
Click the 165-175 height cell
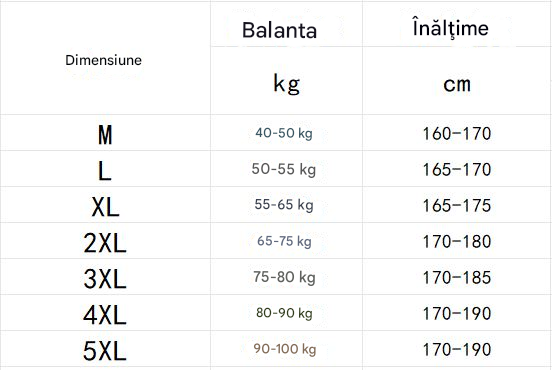pyautogui.click(x=457, y=205)
